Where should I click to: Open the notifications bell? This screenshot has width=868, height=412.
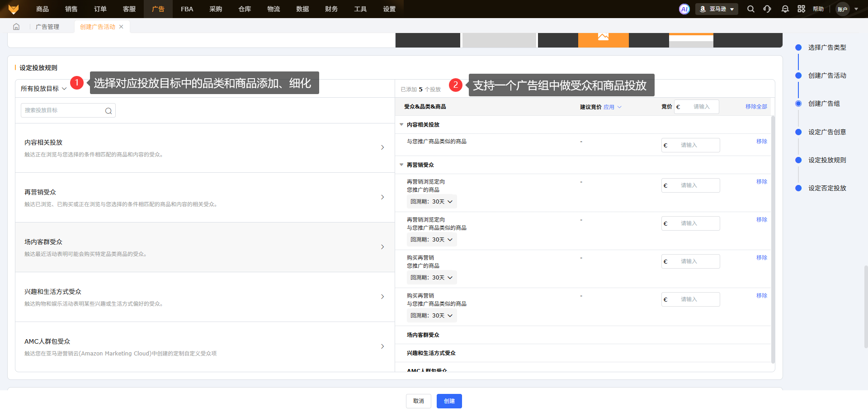785,9
